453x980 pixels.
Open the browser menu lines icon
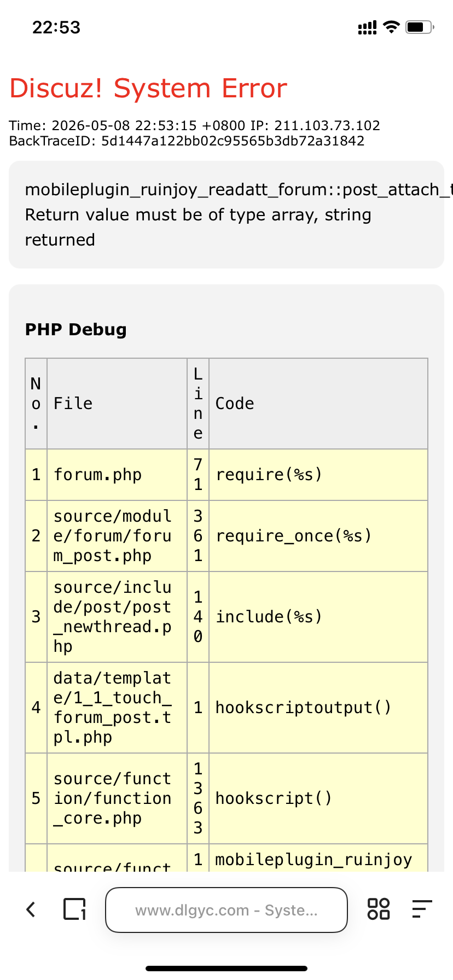coord(422,909)
